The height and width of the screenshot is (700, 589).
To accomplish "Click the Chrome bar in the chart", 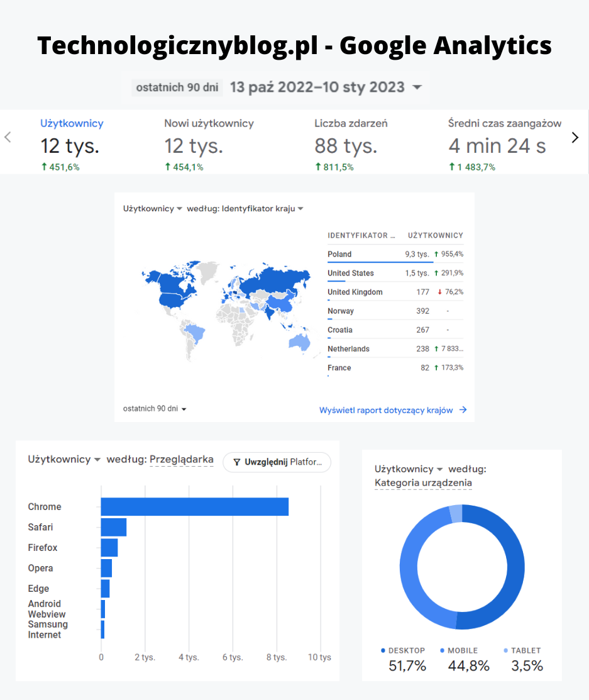I will pyautogui.click(x=194, y=507).
